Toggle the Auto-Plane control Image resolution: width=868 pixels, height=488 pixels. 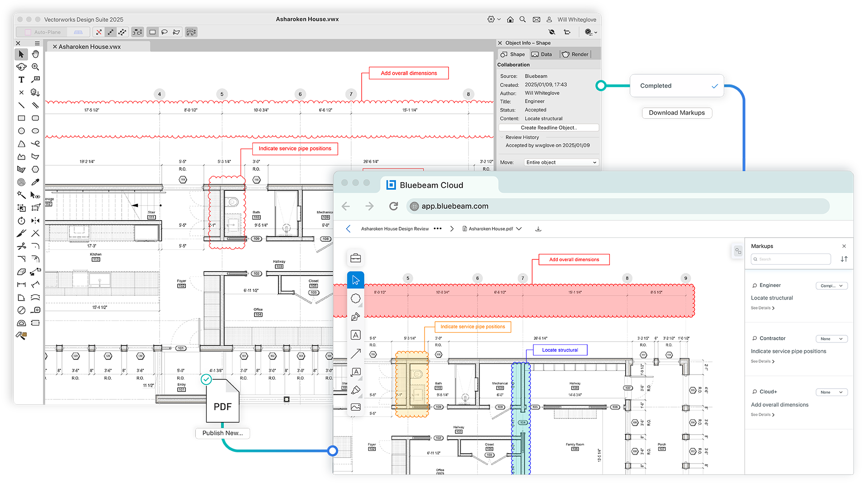coord(43,32)
